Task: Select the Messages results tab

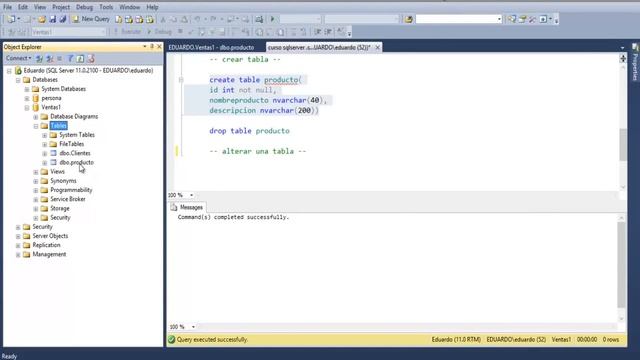Action: tap(187, 207)
